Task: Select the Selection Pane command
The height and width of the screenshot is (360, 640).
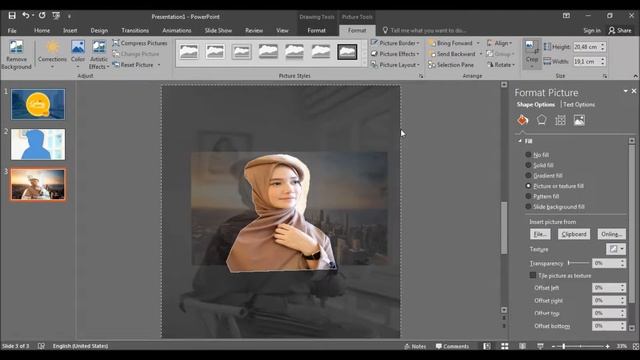Action: 451,65
